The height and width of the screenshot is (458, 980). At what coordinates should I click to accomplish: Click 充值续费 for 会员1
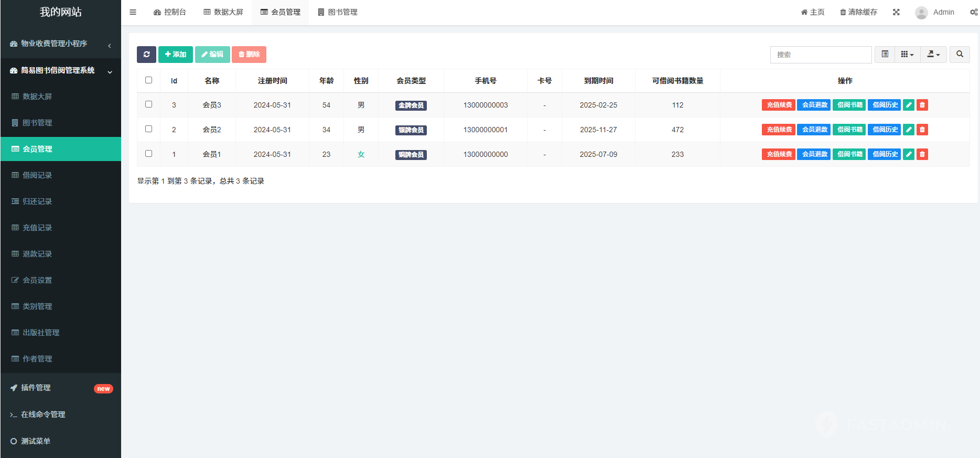click(779, 154)
